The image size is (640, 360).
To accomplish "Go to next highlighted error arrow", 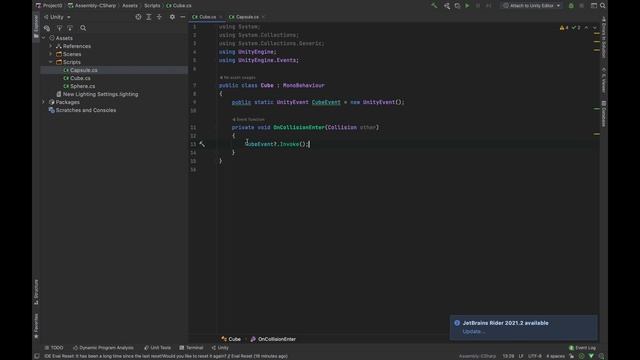I will (595, 28).
